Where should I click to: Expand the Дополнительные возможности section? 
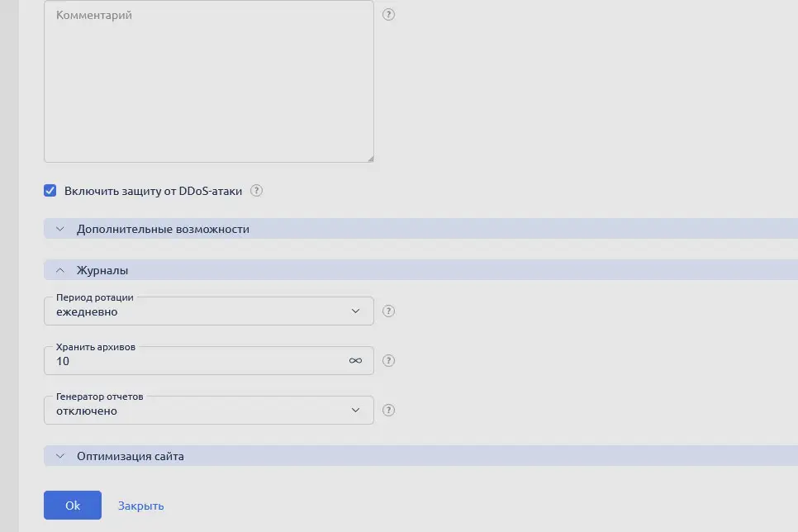click(x=162, y=229)
